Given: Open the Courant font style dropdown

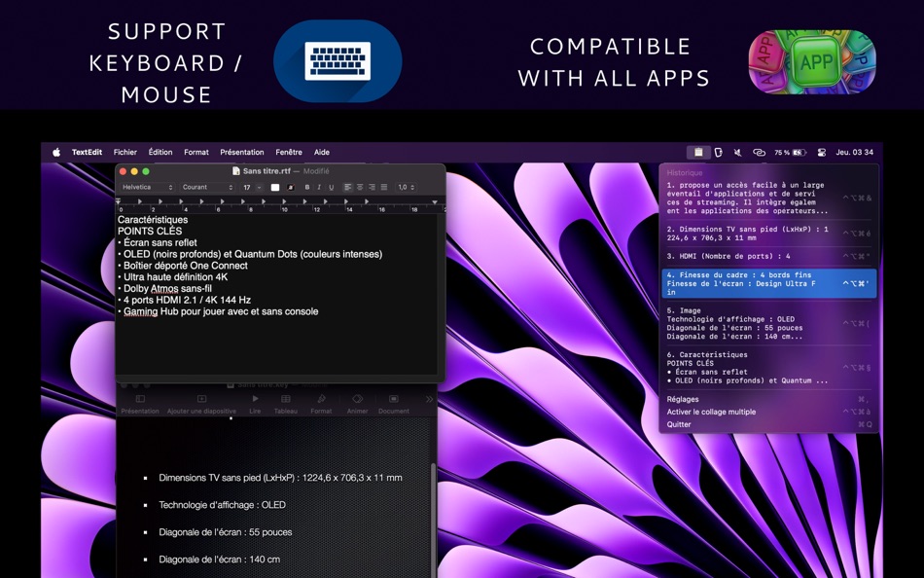Looking at the screenshot, I should point(207,187).
